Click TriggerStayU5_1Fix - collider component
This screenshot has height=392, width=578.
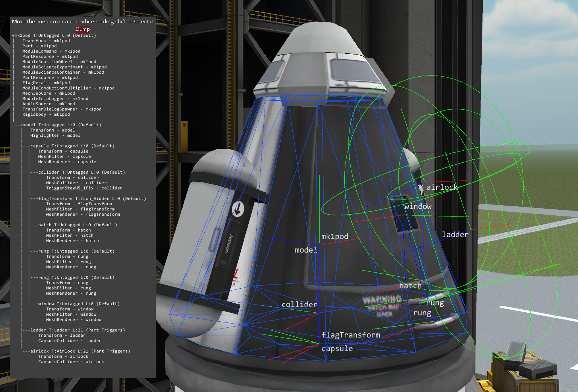[84, 188]
